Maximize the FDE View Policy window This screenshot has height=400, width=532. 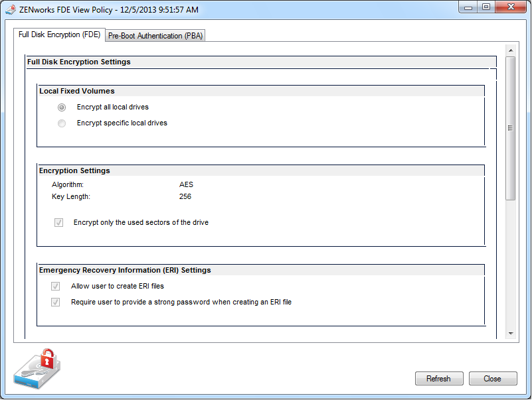pos(487,8)
